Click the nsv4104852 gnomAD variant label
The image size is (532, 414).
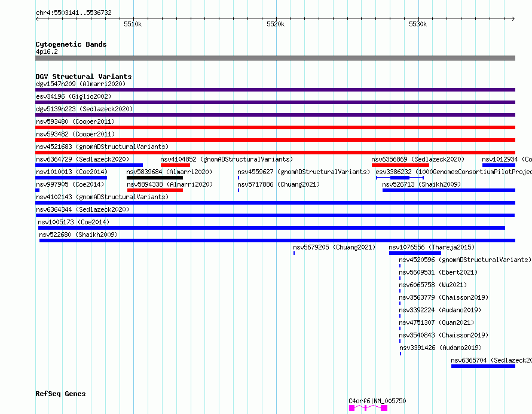tap(227, 159)
